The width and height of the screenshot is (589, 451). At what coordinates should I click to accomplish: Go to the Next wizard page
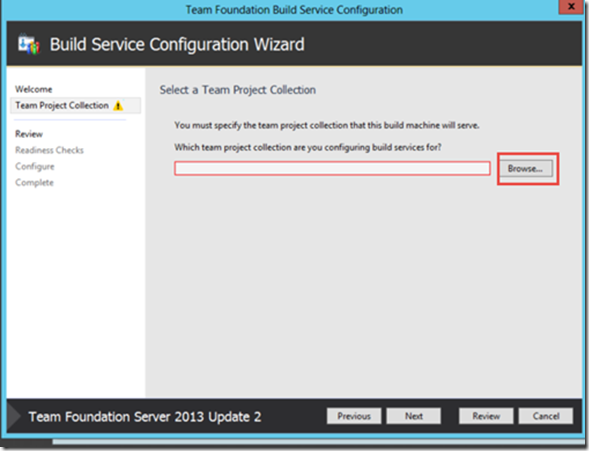click(414, 416)
